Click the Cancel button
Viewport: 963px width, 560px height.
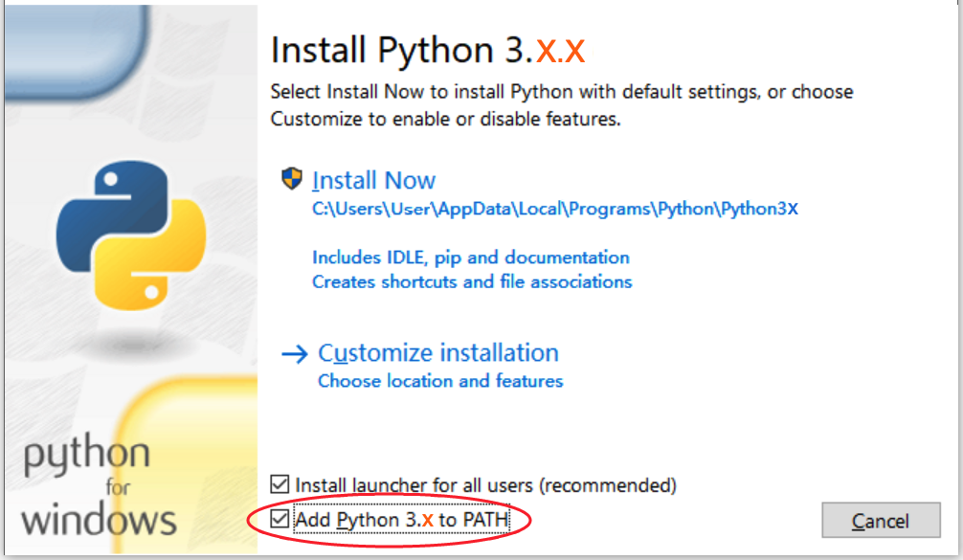click(x=881, y=521)
